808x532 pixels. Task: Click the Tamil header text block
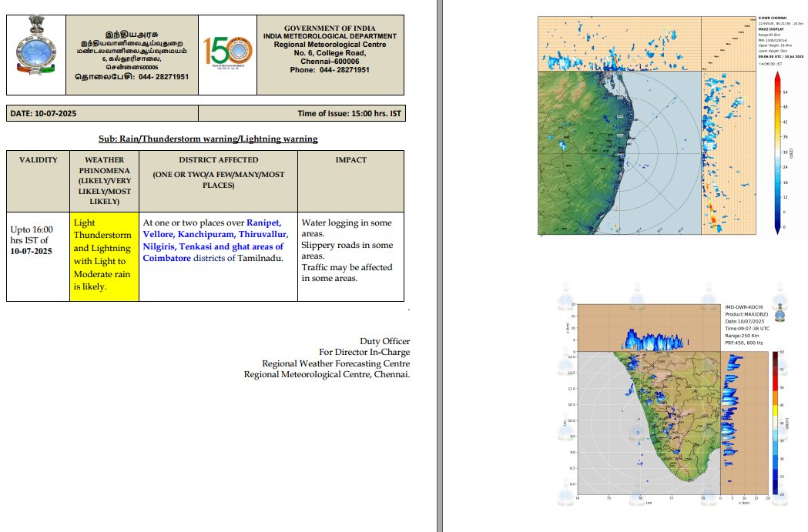click(132, 55)
